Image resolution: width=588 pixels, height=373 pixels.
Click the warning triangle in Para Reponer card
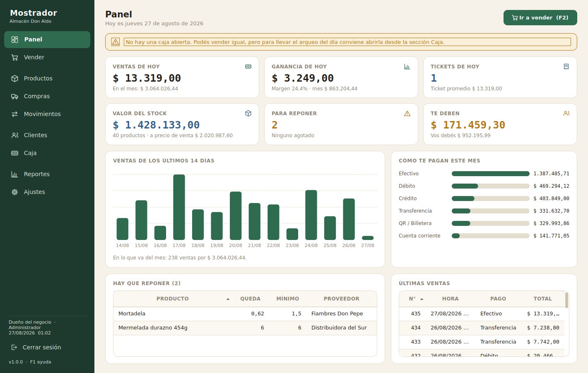[x=407, y=113]
